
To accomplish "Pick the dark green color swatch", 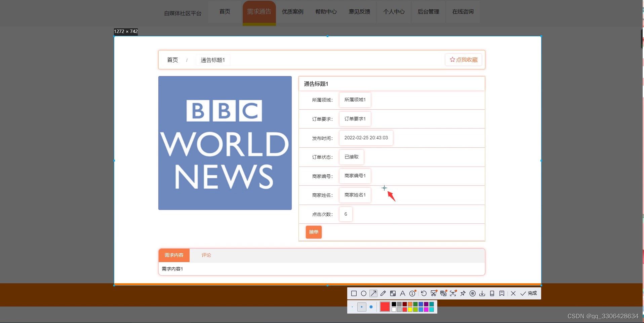I will (415, 304).
